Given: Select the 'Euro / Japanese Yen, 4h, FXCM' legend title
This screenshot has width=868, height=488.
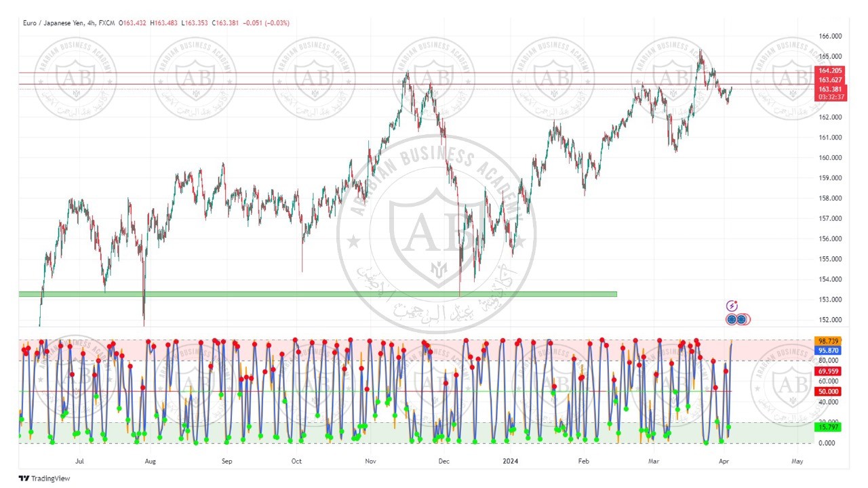Looking at the screenshot, I should pos(68,23).
